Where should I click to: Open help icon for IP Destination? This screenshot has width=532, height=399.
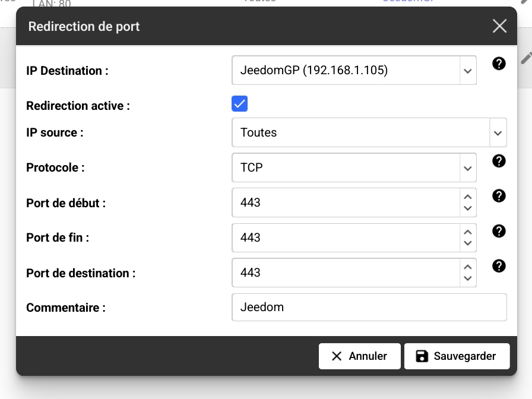click(499, 64)
